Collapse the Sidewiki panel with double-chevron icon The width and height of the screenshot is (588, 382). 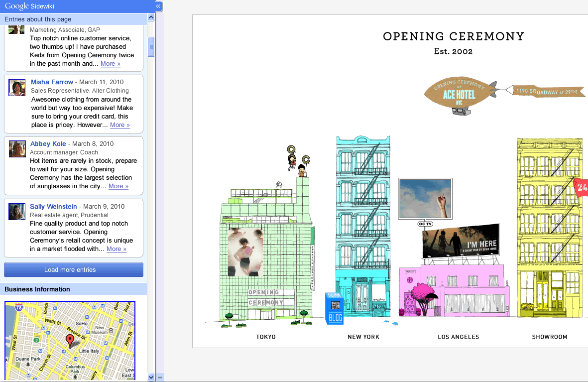pyautogui.click(x=158, y=6)
